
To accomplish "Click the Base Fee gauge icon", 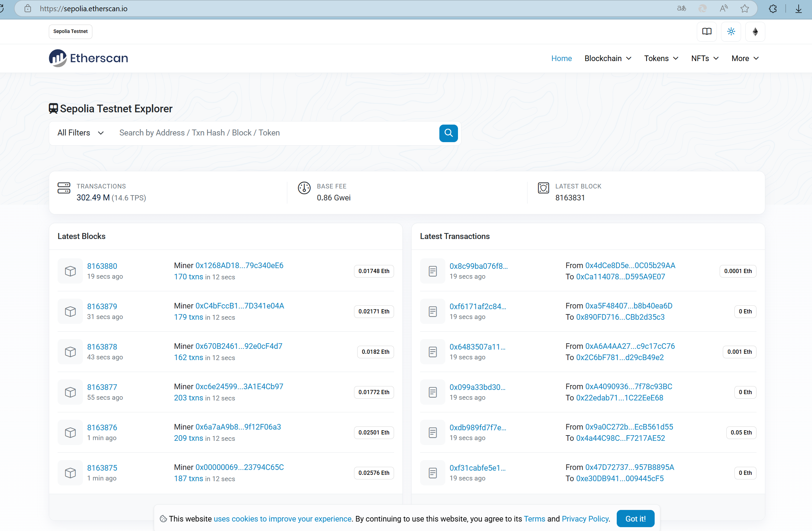I will pos(304,188).
